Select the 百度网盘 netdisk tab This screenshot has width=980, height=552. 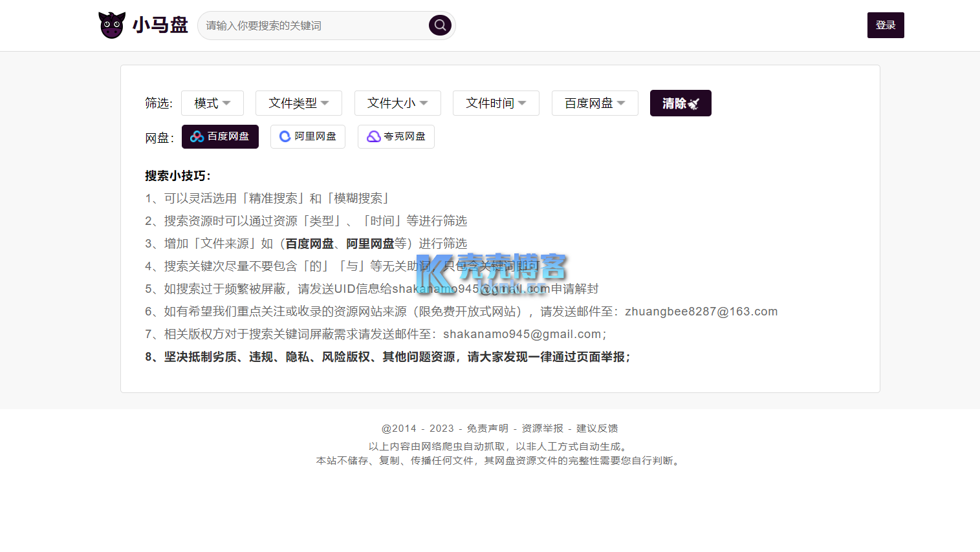click(220, 136)
